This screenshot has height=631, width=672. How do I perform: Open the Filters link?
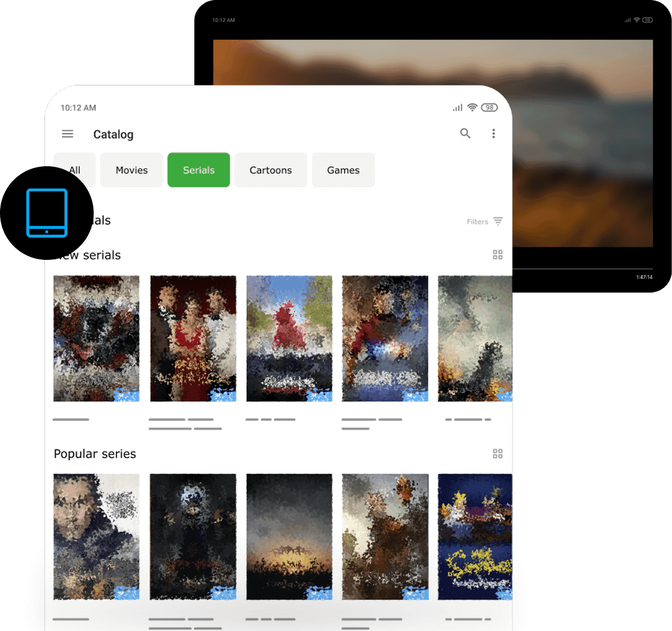coord(478,222)
